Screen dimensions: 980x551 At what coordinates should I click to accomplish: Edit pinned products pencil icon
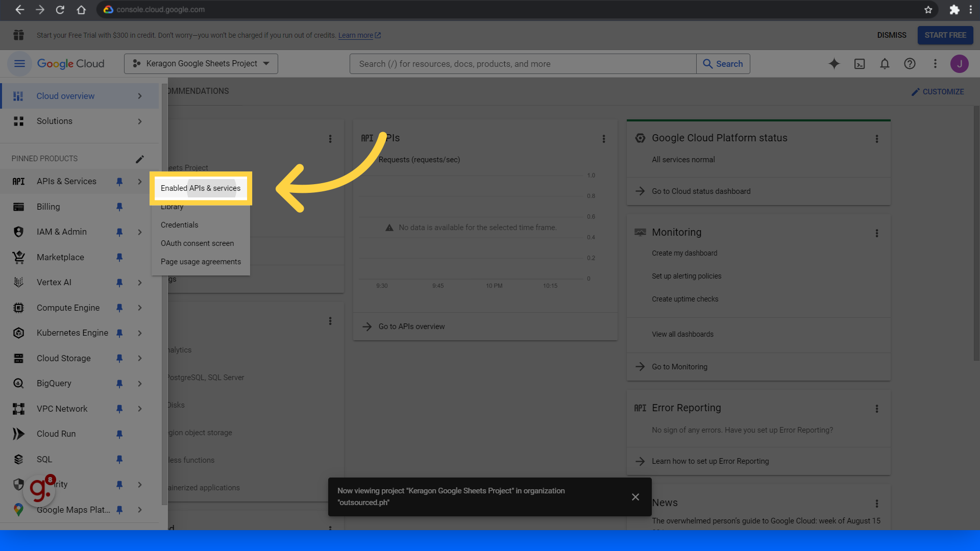(x=140, y=159)
